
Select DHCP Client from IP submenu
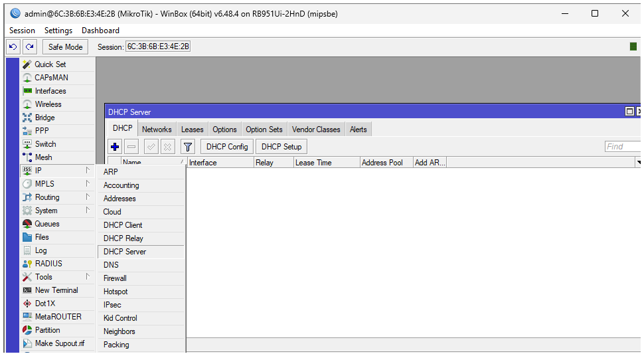tap(141, 225)
